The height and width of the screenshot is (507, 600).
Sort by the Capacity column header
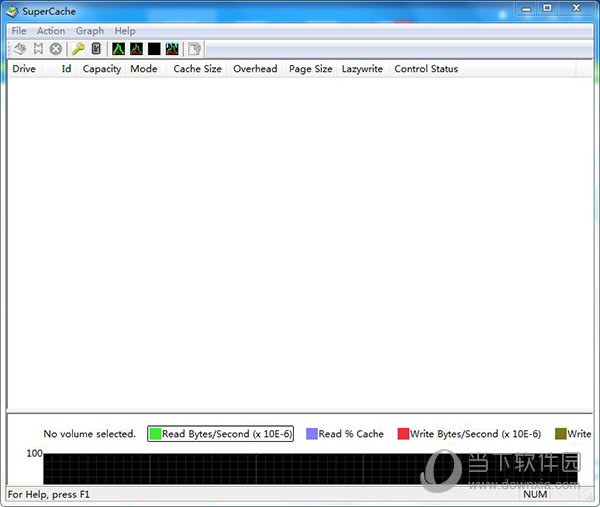(x=101, y=69)
